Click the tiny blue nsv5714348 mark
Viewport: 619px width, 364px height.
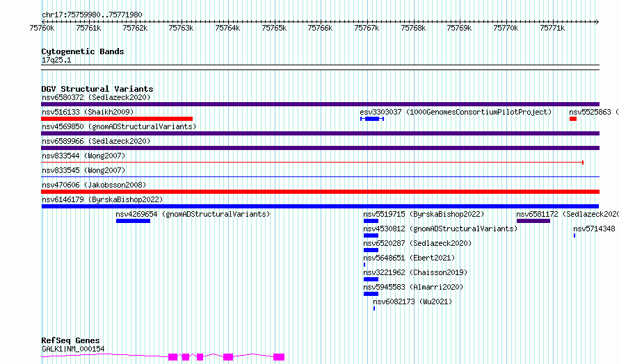coord(574,235)
